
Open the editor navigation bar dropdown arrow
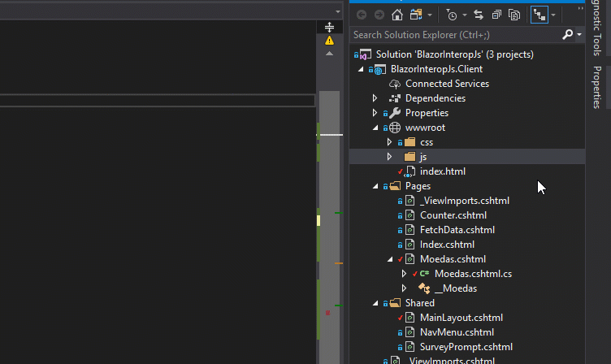click(x=337, y=11)
